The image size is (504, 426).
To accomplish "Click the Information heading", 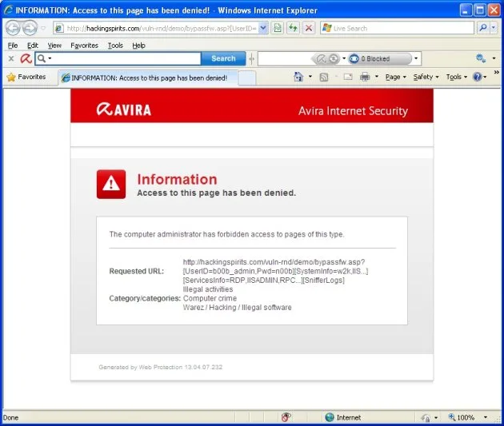I will (177, 179).
